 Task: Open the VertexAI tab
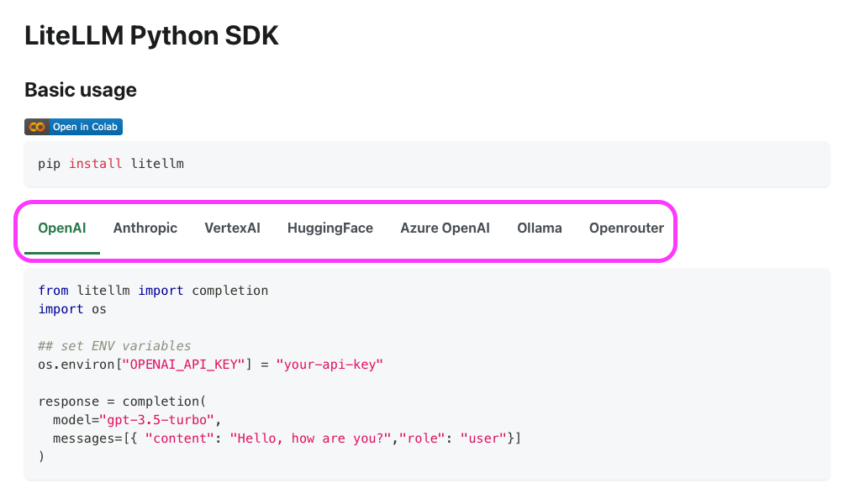tap(232, 228)
